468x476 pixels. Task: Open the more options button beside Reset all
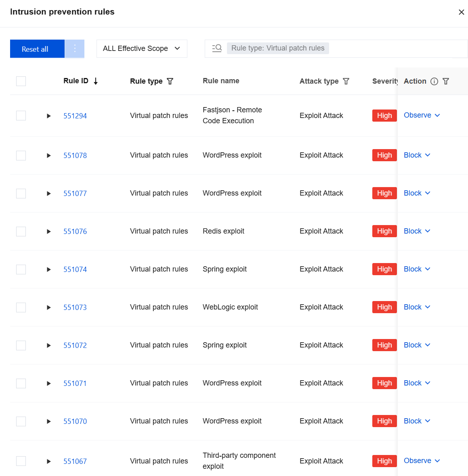(75, 48)
